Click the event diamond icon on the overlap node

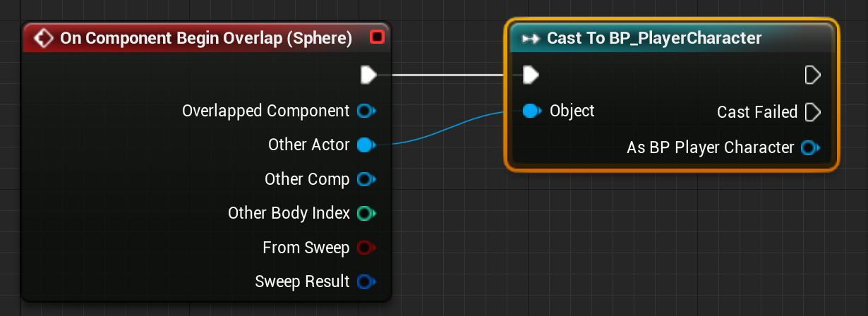click(44, 38)
